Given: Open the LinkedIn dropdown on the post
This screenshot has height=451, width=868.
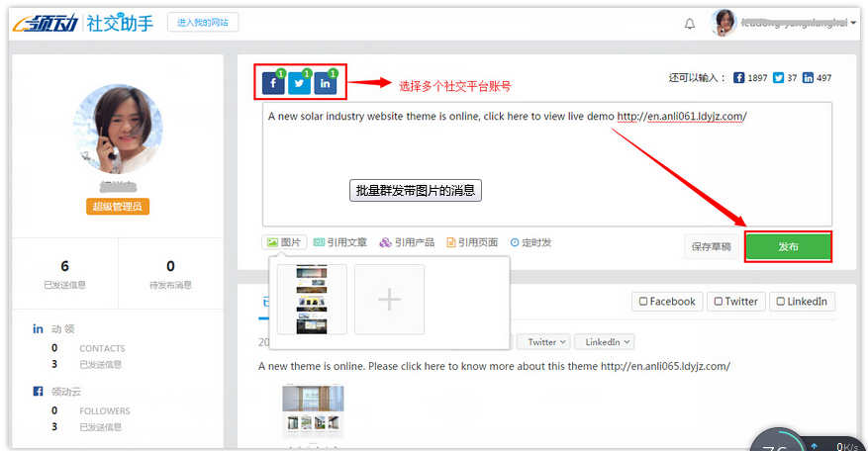Looking at the screenshot, I should (x=604, y=342).
